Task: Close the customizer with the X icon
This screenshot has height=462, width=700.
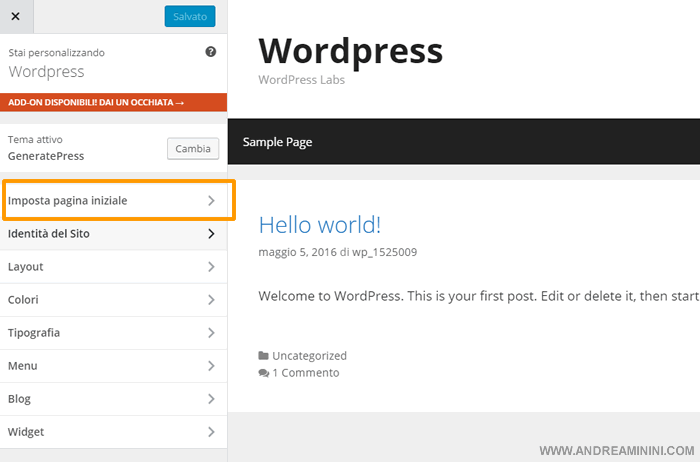Action: [x=16, y=17]
